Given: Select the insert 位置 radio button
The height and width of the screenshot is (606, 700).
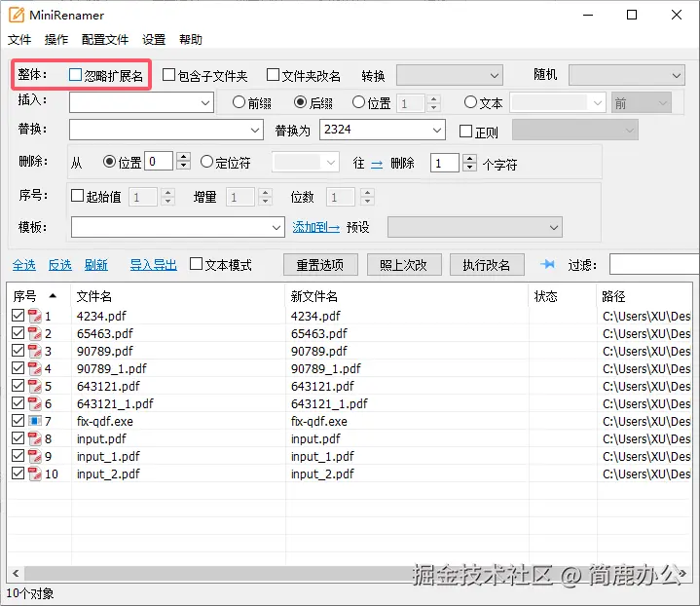Looking at the screenshot, I should click(358, 102).
